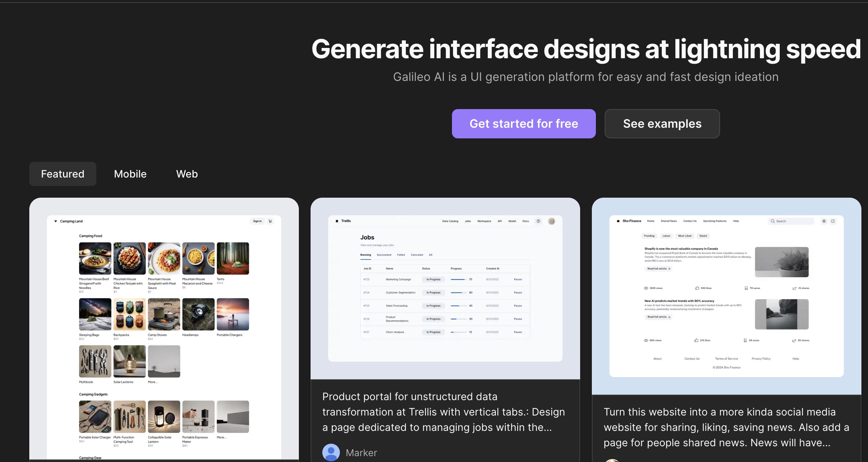
Task: Open the Trellis Jobs design thumbnail
Action: pyautogui.click(x=445, y=288)
